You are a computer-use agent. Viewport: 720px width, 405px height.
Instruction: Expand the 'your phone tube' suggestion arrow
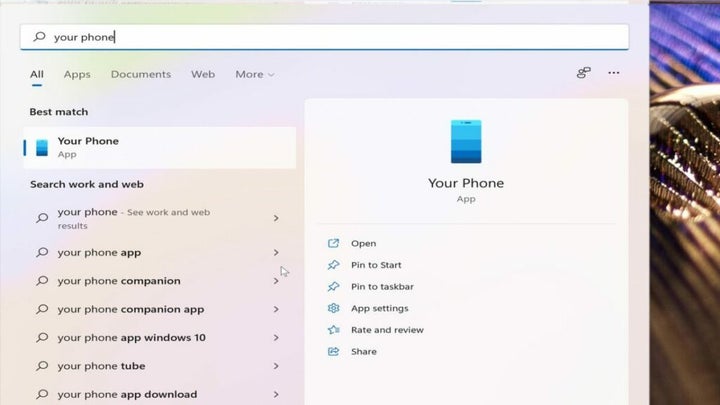pos(276,366)
